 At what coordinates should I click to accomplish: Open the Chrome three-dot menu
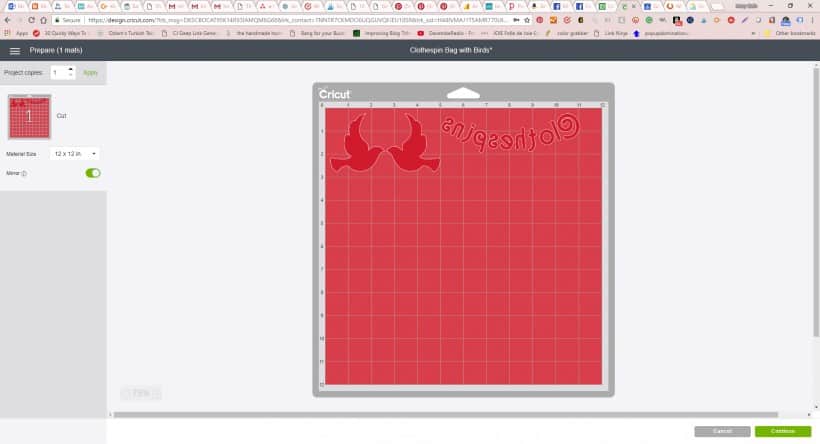pos(813,20)
